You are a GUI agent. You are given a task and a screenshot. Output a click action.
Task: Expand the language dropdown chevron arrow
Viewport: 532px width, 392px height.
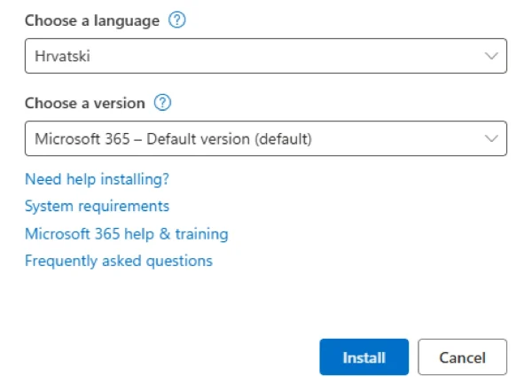(x=491, y=56)
